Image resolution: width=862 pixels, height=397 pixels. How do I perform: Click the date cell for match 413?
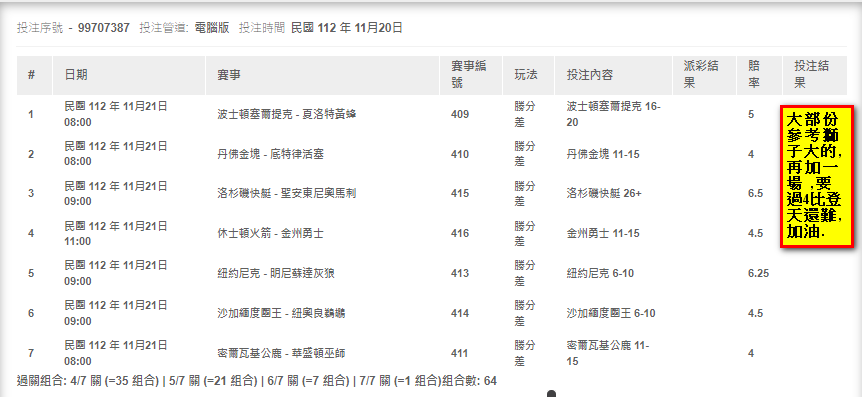point(116,273)
